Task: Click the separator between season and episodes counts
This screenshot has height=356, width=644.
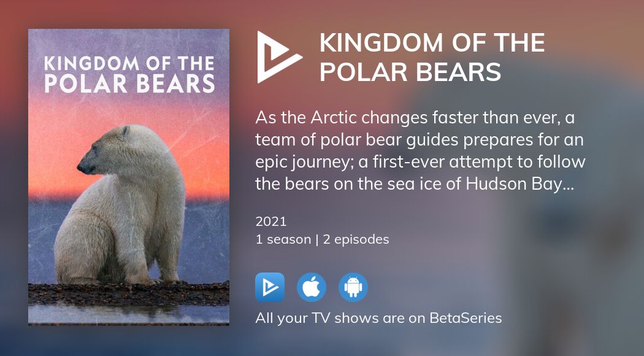Action: point(318,239)
